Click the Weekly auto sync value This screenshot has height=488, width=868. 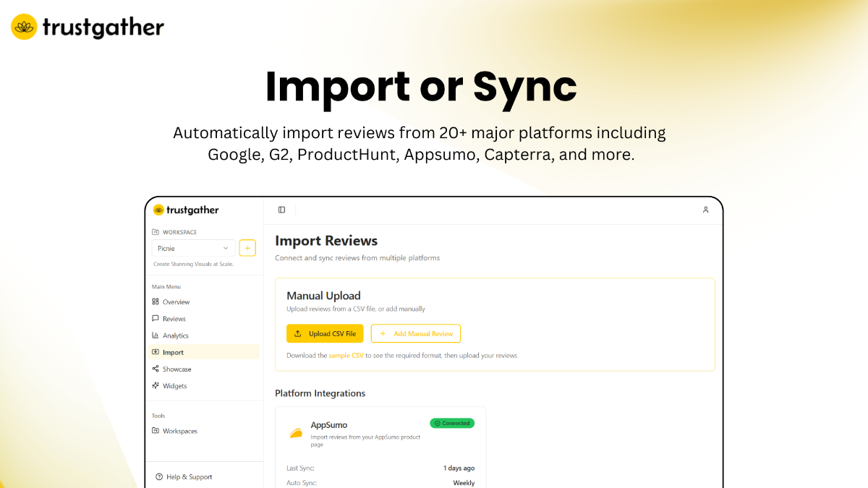click(464, 483)
